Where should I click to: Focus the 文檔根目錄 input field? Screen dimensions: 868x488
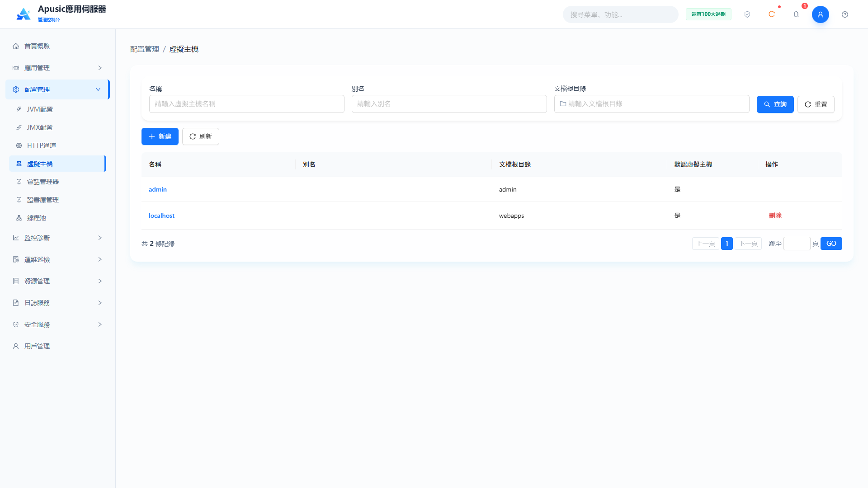(x=652, y=104)
